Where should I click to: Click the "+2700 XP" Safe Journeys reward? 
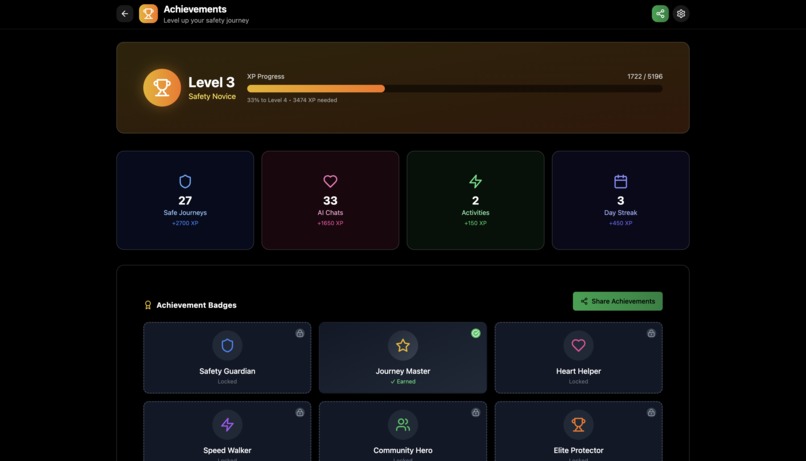[x=185, y=223]
